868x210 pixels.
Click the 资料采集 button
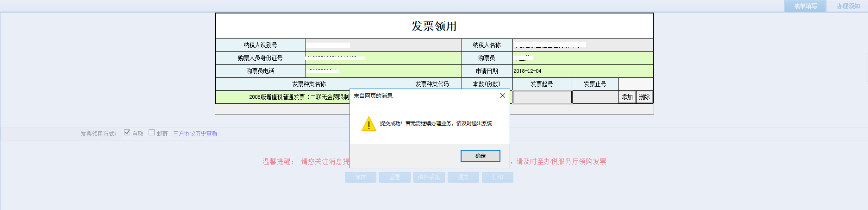tap(429, 177)
